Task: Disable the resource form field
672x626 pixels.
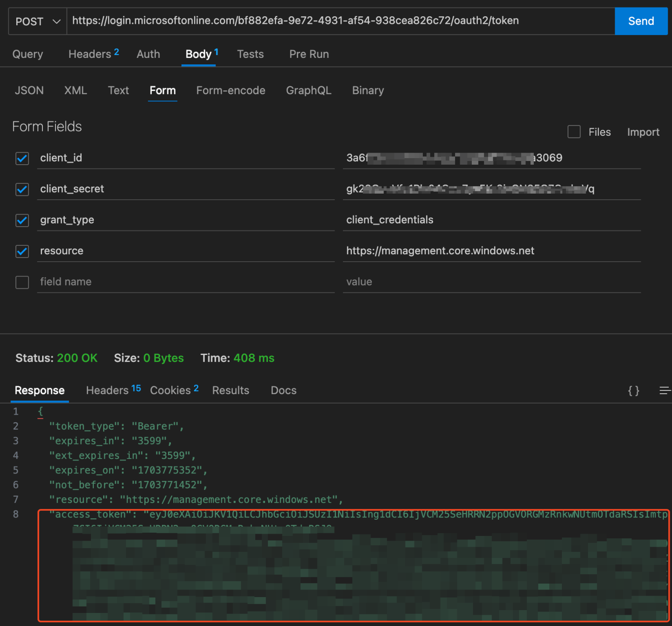Action: click(x=22, y=251)
